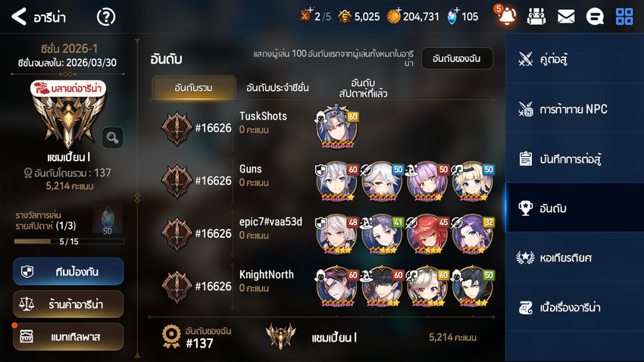Image resolution: width=644 pixels, height=362 pixels.
Task: Open the ร้านค้าอารีน่า shop button
Action: click(68, 304)
